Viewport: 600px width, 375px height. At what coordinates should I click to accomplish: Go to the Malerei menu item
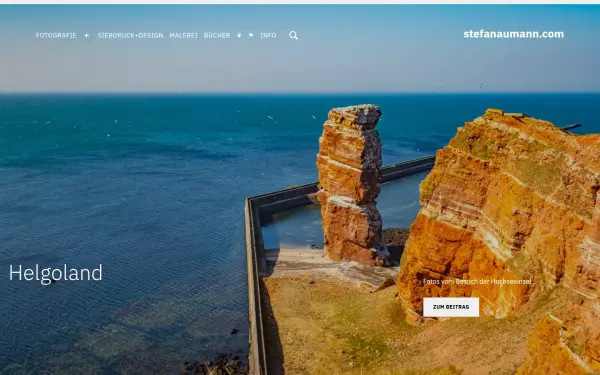184,35
